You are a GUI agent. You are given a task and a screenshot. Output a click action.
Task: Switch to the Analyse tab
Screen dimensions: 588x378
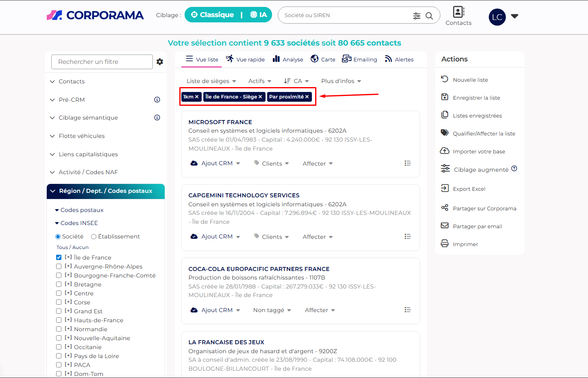pyautogui.click(x=288, y=59)
